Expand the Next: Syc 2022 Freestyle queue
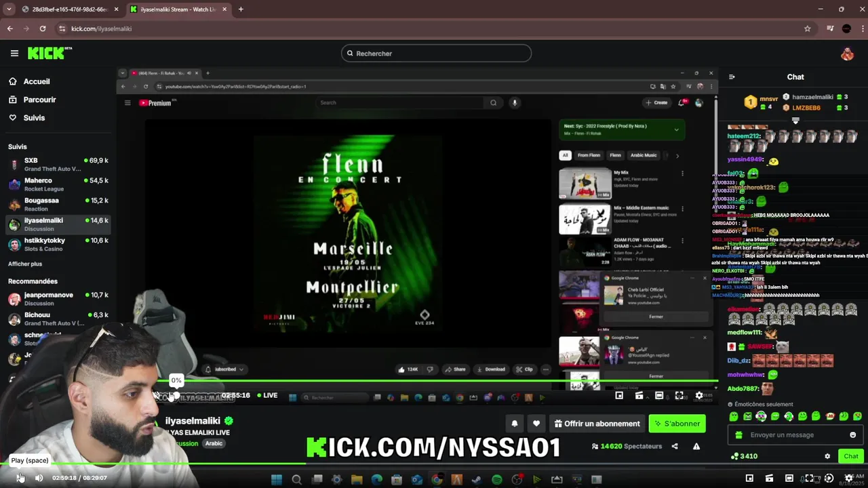 676,129
